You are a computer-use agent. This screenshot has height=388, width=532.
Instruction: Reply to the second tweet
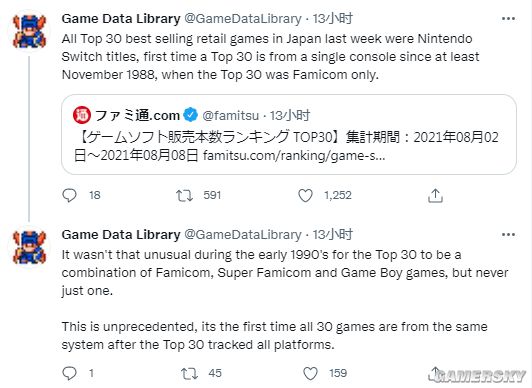(70, 373)
